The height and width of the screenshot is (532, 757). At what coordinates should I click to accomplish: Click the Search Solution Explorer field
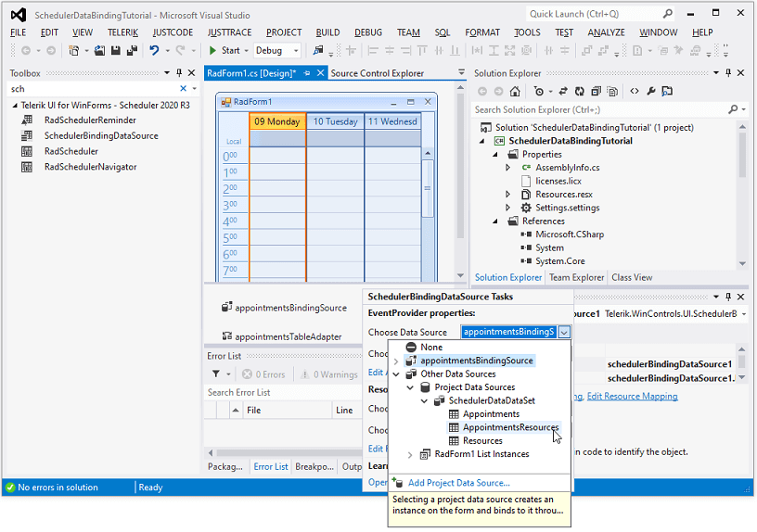point(598,109)
